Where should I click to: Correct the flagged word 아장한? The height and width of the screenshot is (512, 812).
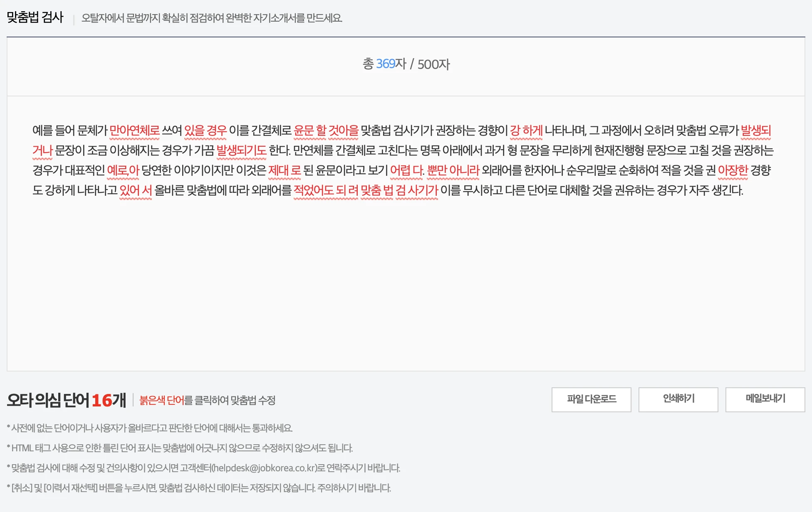click(x=732, y=171)
